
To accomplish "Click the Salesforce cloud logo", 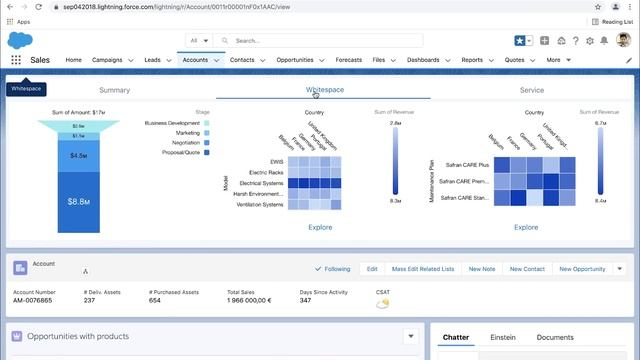I will pyautogui.click(x=20, y=40).
